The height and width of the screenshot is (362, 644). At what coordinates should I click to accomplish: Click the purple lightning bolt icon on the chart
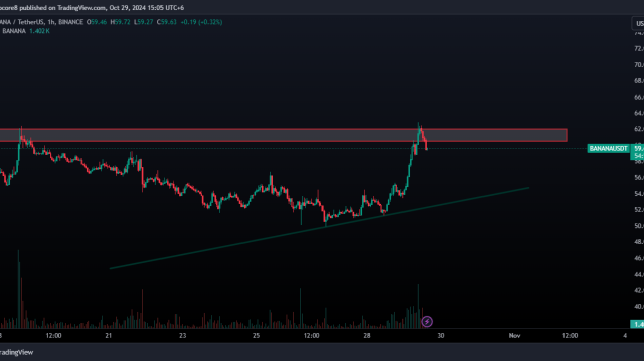pos(427,322)
